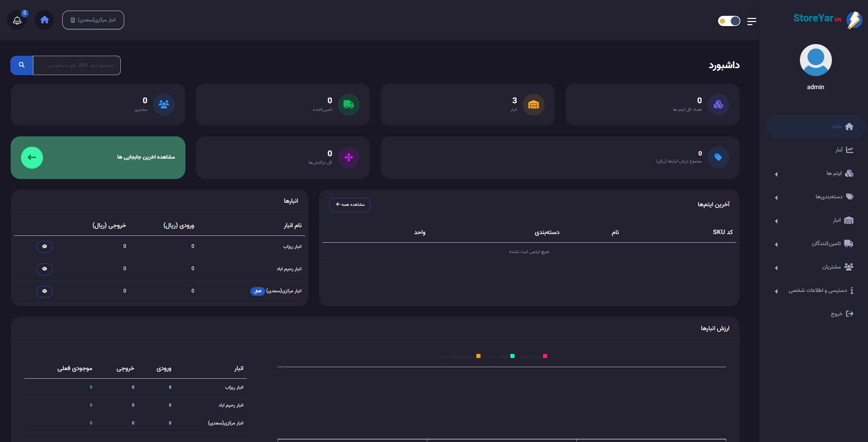Expand مشتریان submenu arrow
868x442 pixels.
(x=776, y=268)
